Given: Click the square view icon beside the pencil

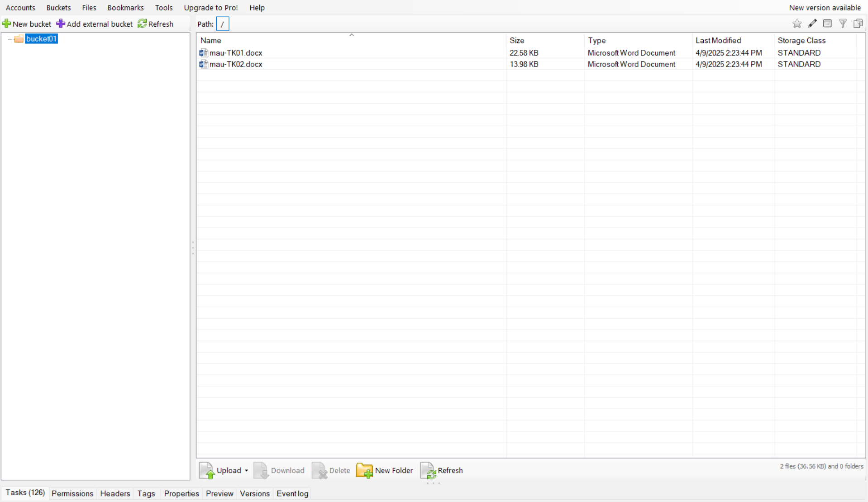Looking at the screenshot, I should (x=827, y=24).
